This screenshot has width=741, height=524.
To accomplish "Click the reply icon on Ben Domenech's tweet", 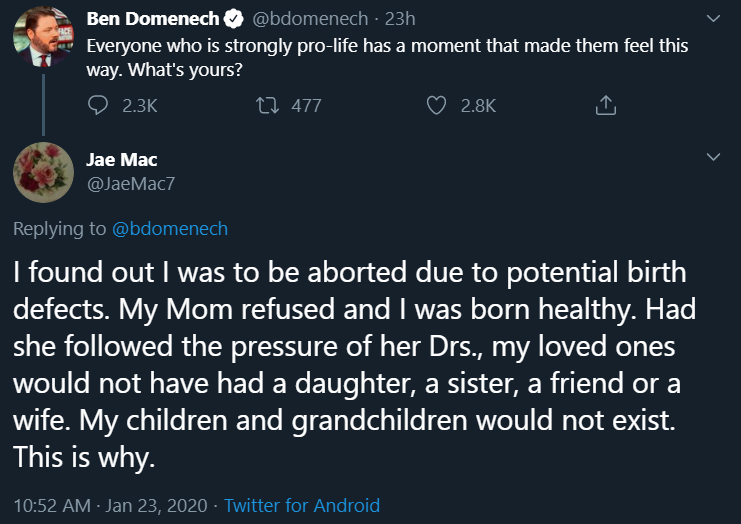I will [98, 105].
